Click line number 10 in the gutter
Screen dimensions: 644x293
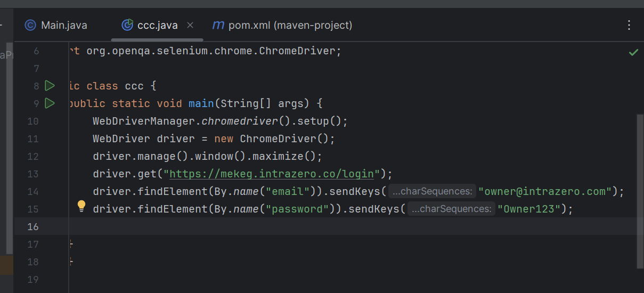(33, 121)
